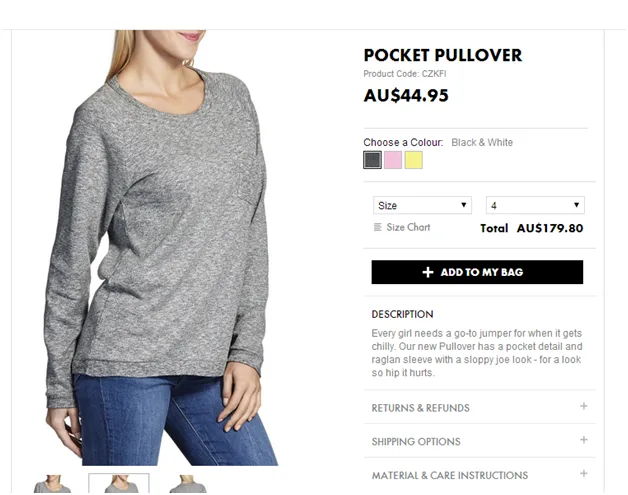Screen dimensions: 628x495
Task: Click the main pullover product image
Action: coord(160,248)
